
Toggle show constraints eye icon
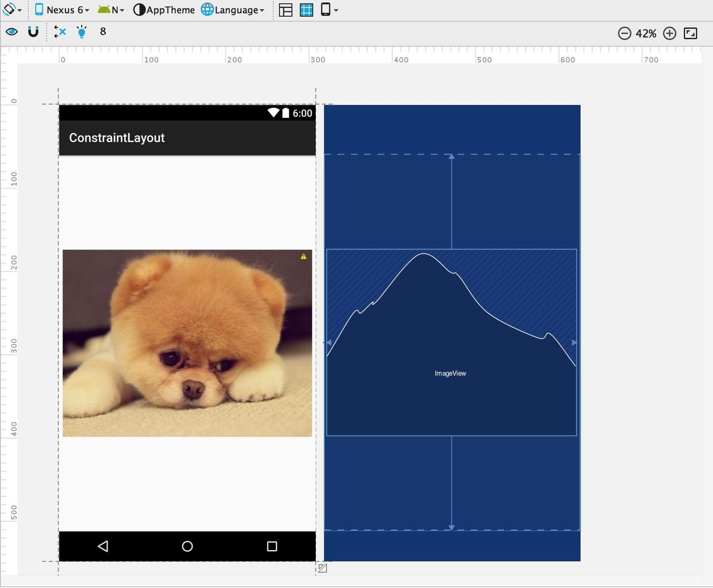pos(11,32)
